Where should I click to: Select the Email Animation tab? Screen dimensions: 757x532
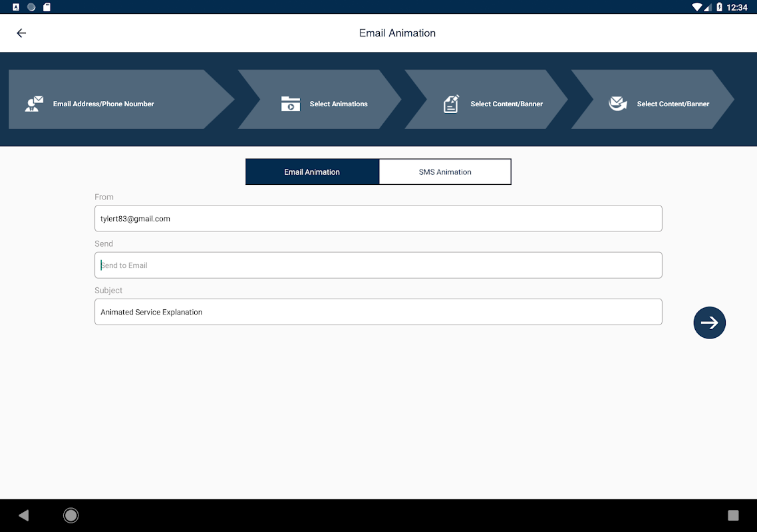coord(312,172)
